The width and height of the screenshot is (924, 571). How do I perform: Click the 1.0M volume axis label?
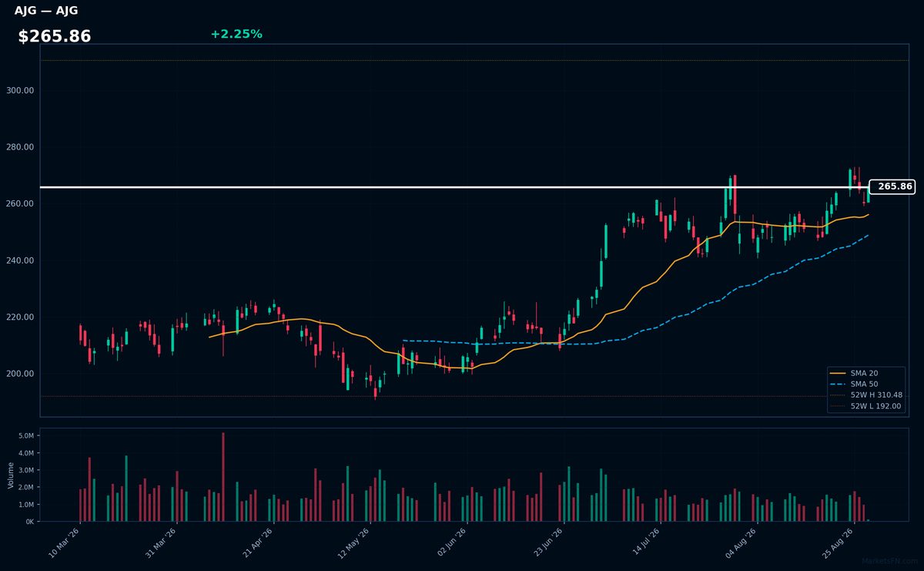[25, 505]
